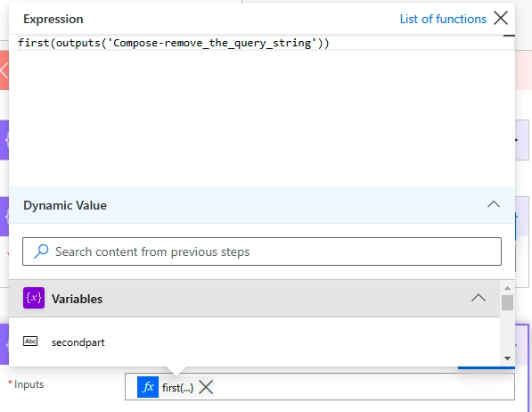
Task: Collapse the Variables group chevron
Action: 478,298
